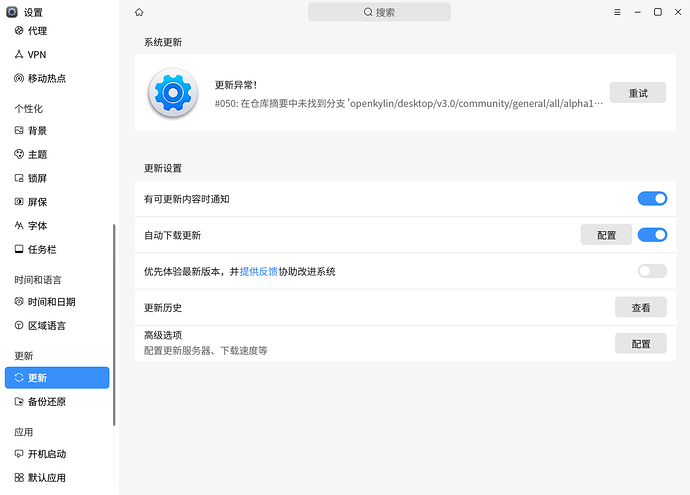
Task: Click the backup restore icon
Action: [x=19, y=401]
